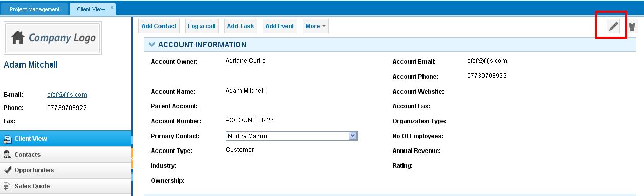Screen dimensions: 644x196
Task: Click the No Of Employees label
Action: point(418,136)
